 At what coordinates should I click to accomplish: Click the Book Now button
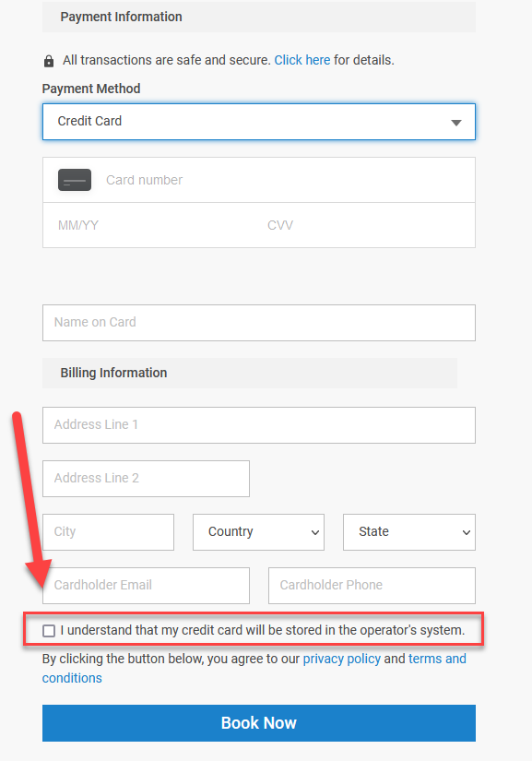tap(259, 723)
